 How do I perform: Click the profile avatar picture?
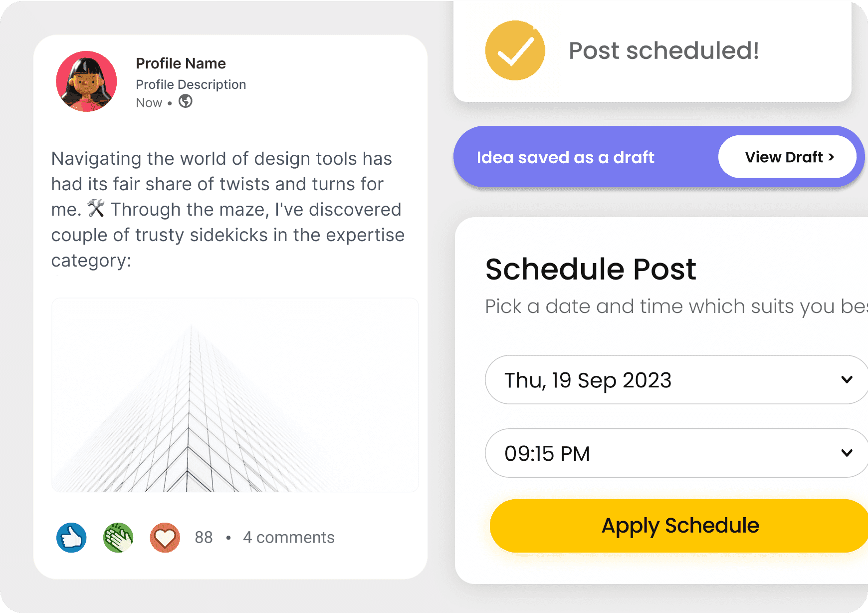pos(86,81)
